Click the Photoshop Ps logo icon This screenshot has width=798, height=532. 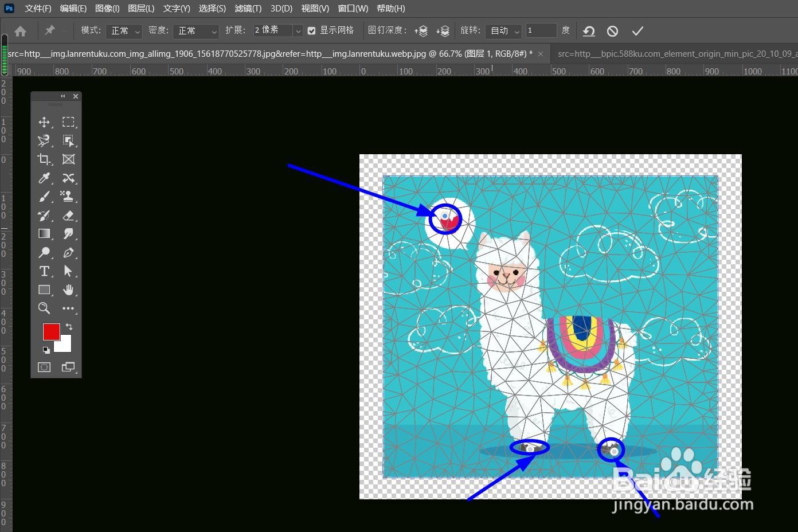9,8
